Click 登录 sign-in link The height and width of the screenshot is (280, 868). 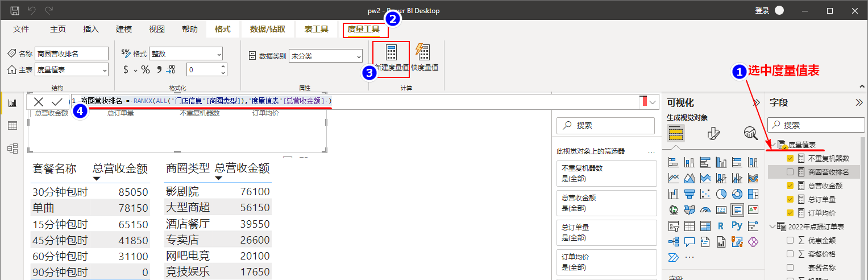click(762, 11)
